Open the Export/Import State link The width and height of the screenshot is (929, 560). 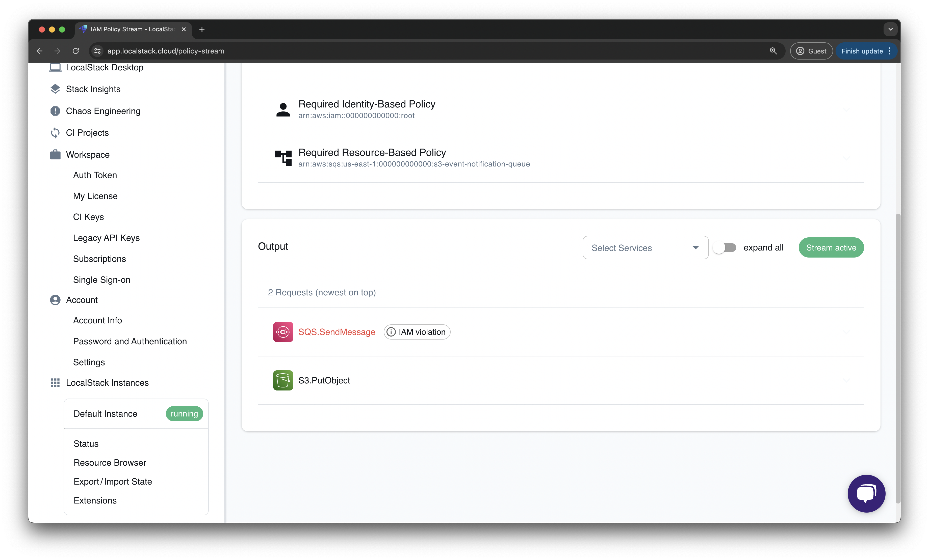[x=113, y=481]
